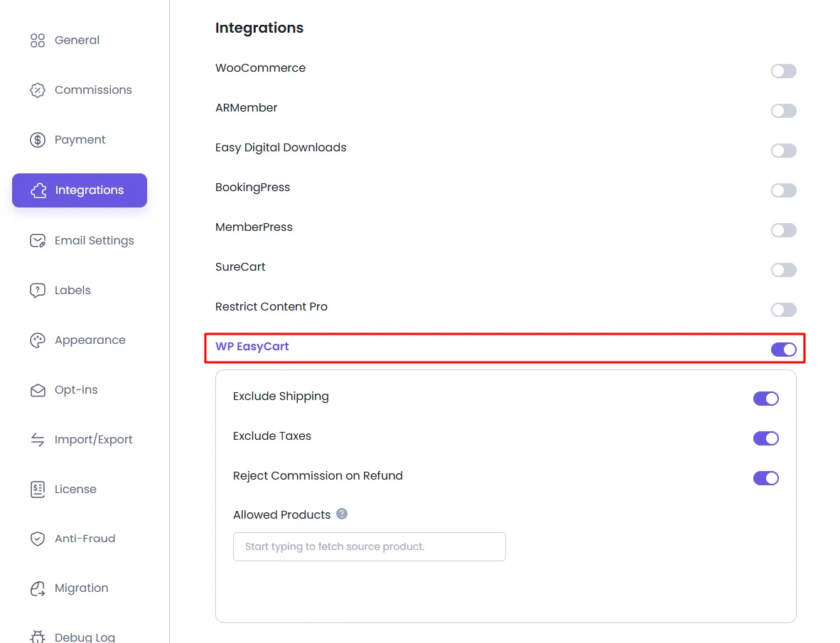Open the Debug Log page
This screenshot has height=643, width=840.
83,634
